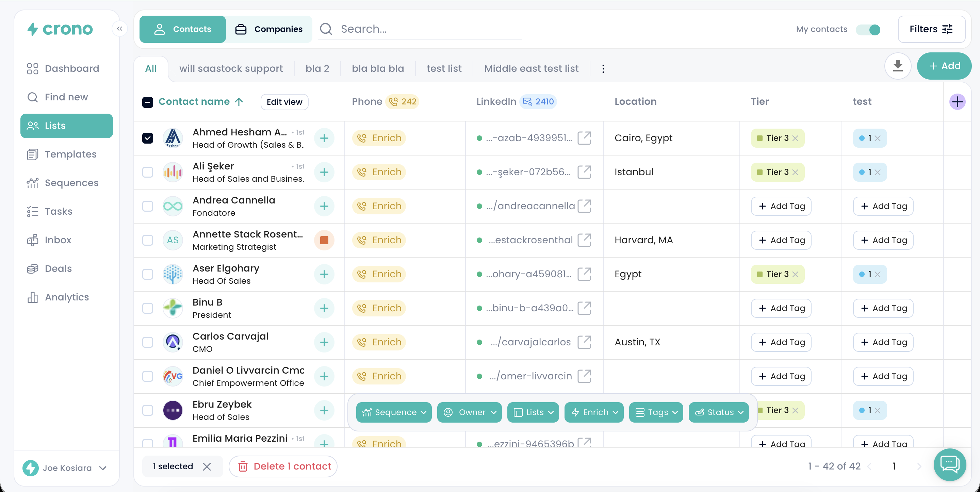The image size is (980, 492).
Task: Expand the Sequence dropdown in action bar
Action: point(394,412)
